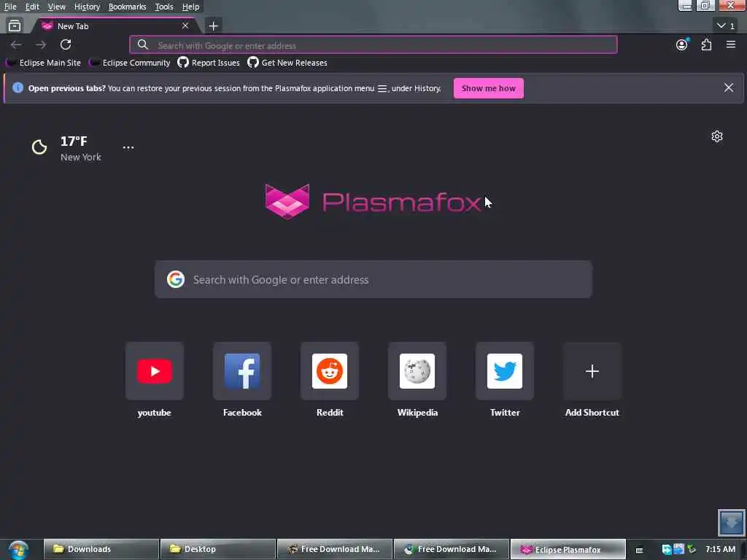747x560 pixels.
Task: Open Report Issues bookmark
Action: point(209,63)
